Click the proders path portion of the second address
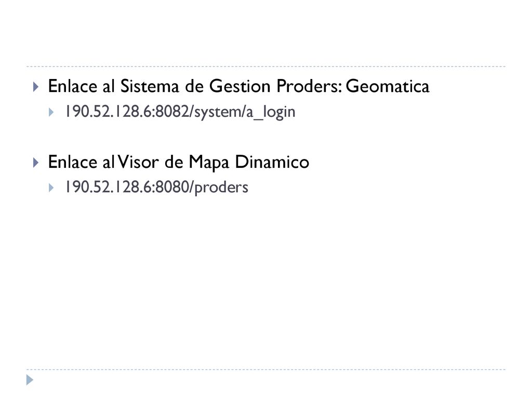Image resolution: width=532 pixels, height=399 pixels. pos(221,188)
